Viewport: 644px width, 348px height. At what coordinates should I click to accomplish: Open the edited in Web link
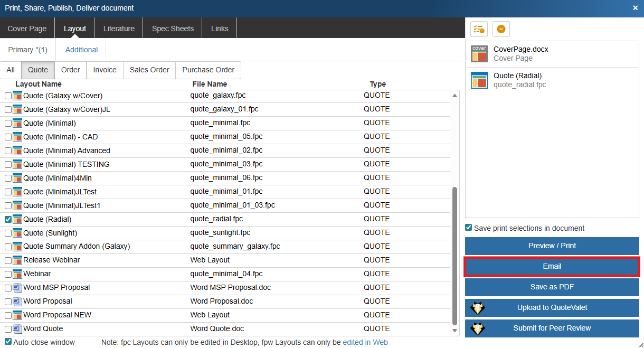pos(365,342)
